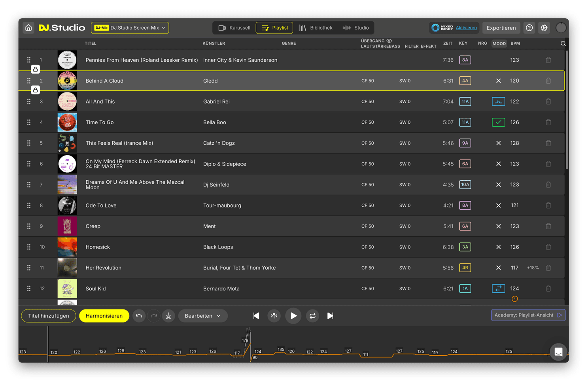Click the Mixed In Key Aktivieren link
588x381 pixels.
(x=466, y=28)
